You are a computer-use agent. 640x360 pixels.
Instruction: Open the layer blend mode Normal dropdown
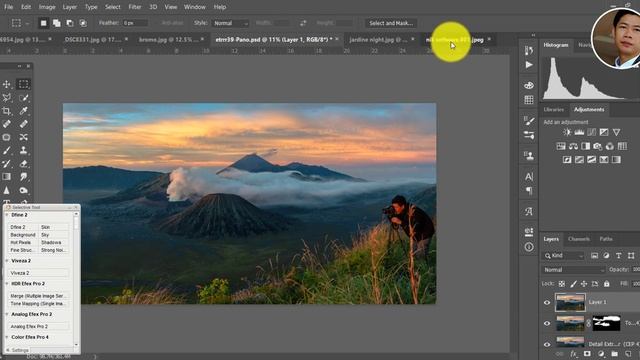[x=574, y=270]
